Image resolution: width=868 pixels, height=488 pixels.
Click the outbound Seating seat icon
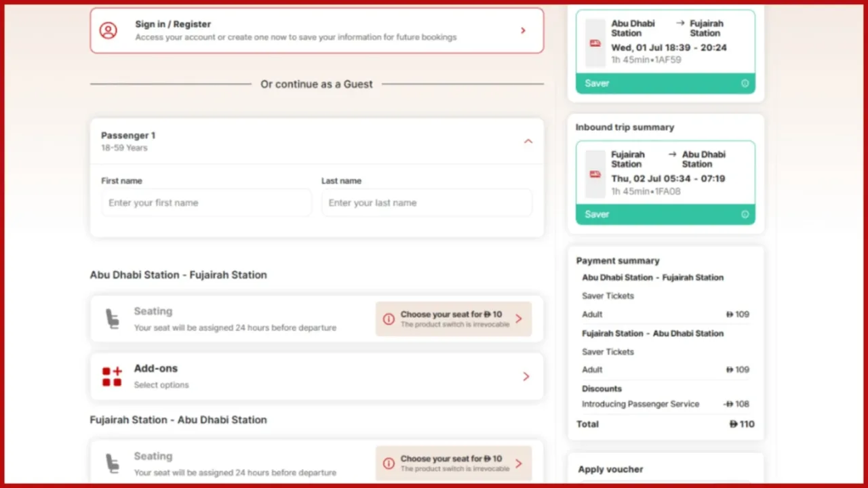[x=112, y=319]
